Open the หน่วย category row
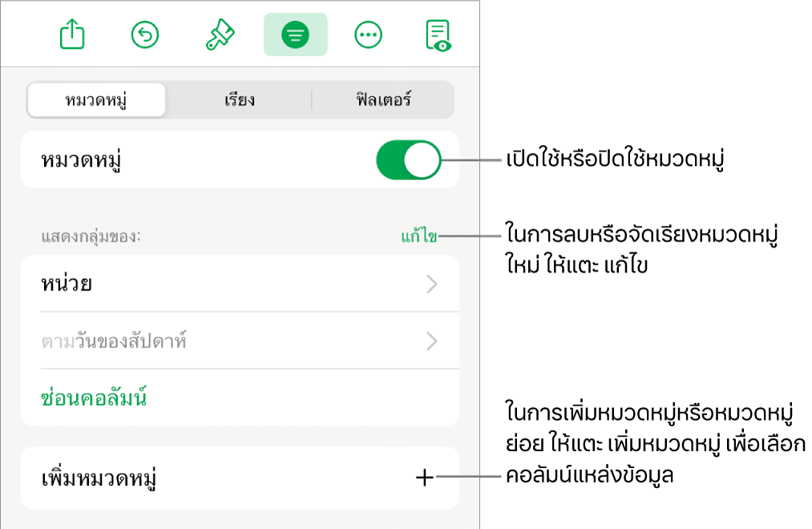Viewport: 812px width, 529px height. point(240,284)
